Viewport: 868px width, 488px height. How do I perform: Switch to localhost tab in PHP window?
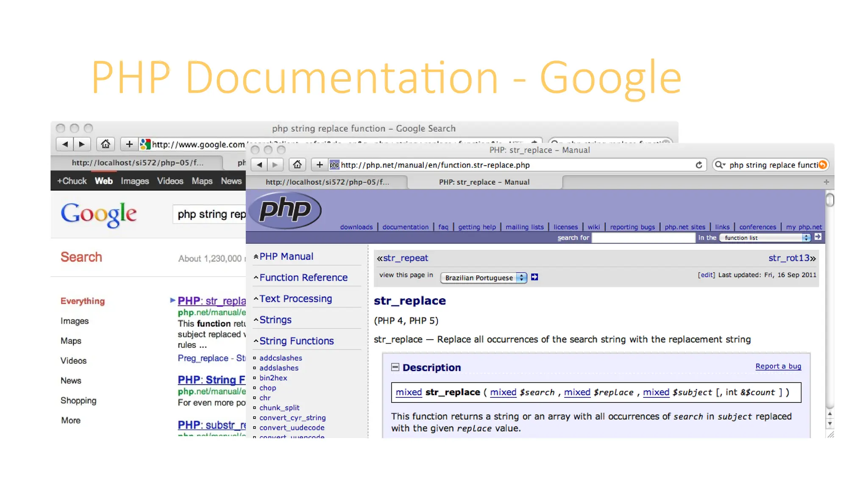tap(327, 182)
